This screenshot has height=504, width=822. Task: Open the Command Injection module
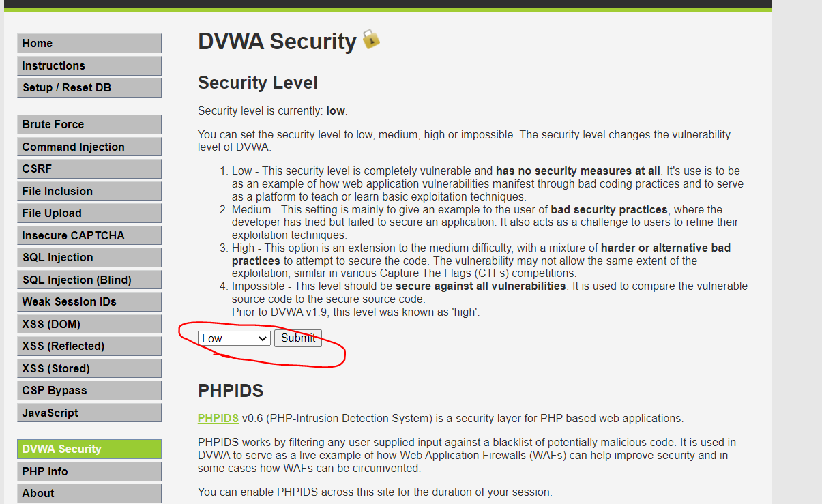click(89, 147)
